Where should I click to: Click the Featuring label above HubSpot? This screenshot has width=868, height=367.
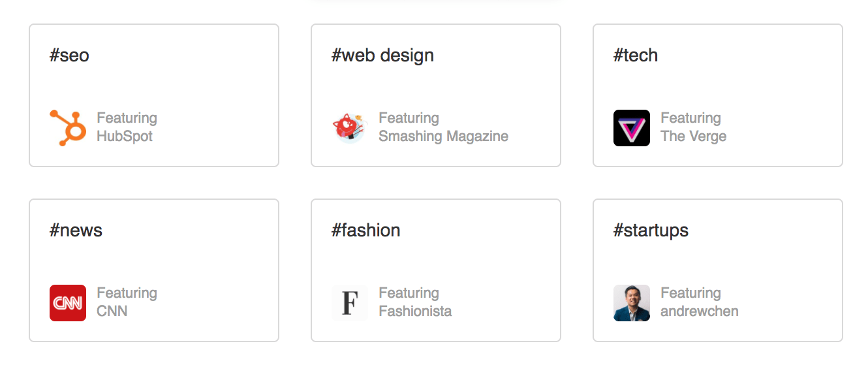(x=127, y=118)
